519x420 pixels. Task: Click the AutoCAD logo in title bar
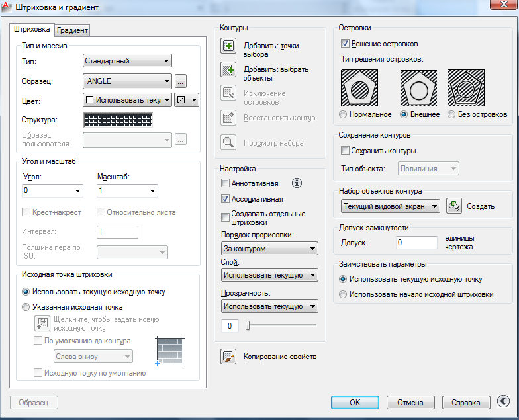click(7, 7)
